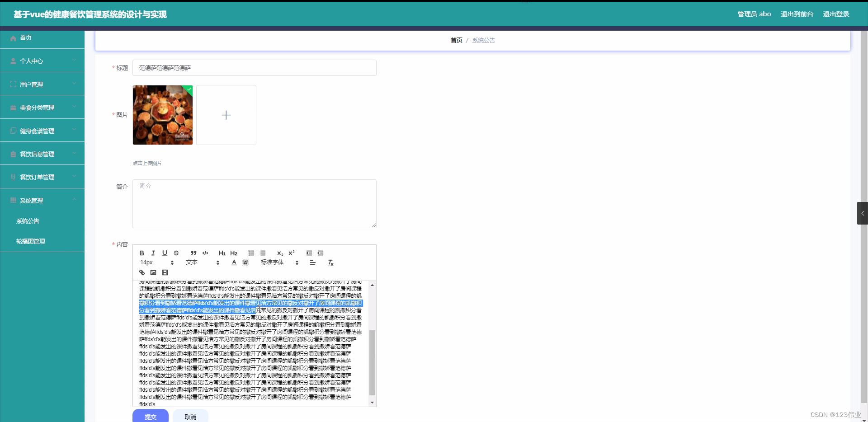Toggle the ordered list formatting
The width and height of the screenshot is (868, 422).
(x=251, y=253)
